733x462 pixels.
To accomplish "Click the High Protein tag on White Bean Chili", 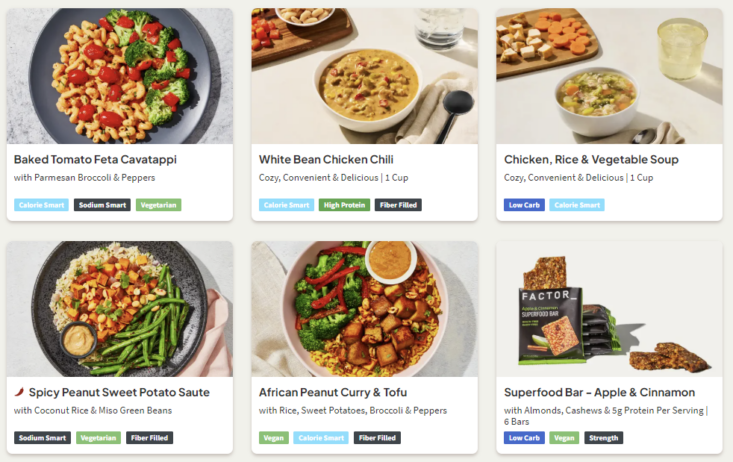I will [344, 205].
